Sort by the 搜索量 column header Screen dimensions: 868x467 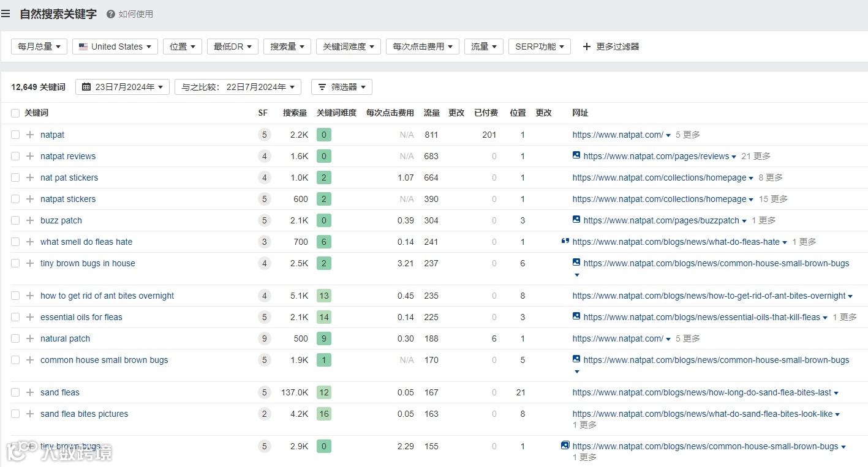pyautogui.click(x=295, y=113)
